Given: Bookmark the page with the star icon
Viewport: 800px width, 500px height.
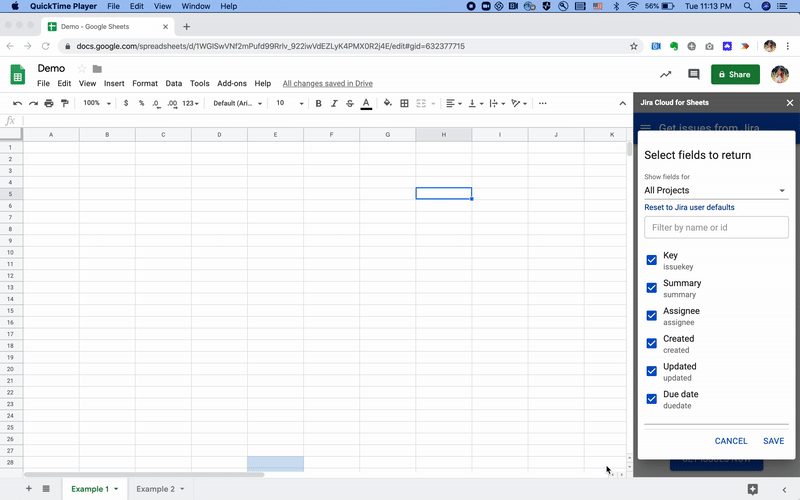Looking at the screenshot, I should 634,46.
